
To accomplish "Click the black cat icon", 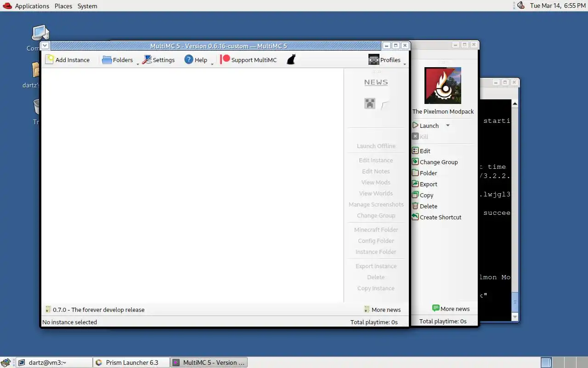I will [x=291, y=60].
